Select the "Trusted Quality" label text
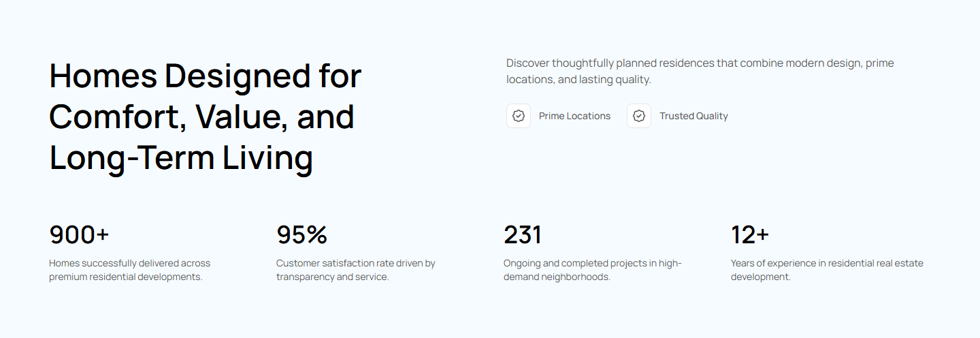The height and width of the screenshot is (338, 980). [693, 116]
